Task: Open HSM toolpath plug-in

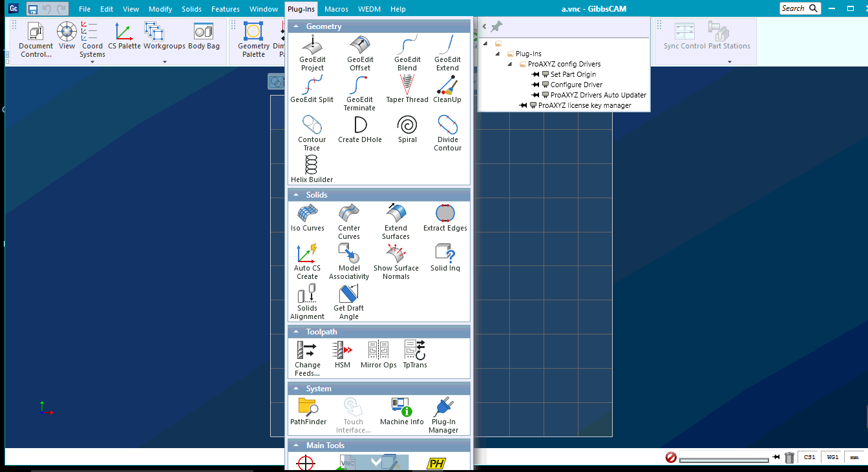Action: point(343,354)
